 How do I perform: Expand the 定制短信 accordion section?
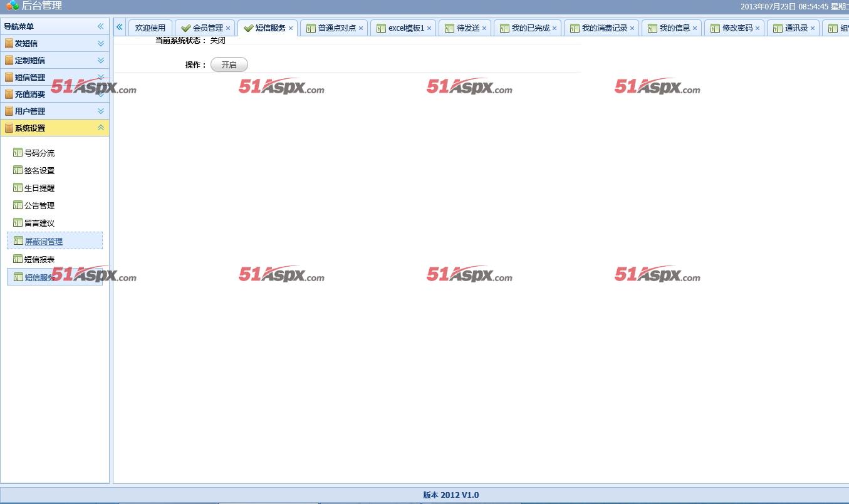100,60
